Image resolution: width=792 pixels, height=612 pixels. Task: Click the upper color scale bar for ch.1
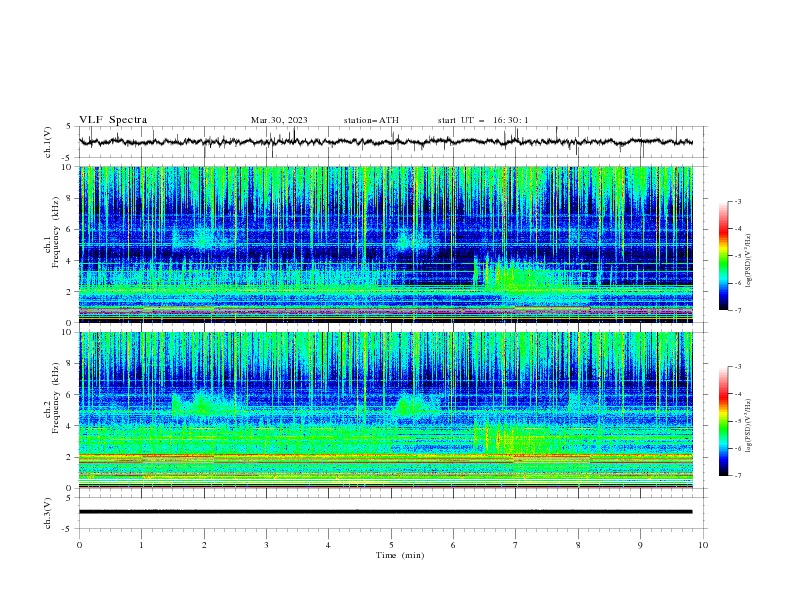pos(723,255)
